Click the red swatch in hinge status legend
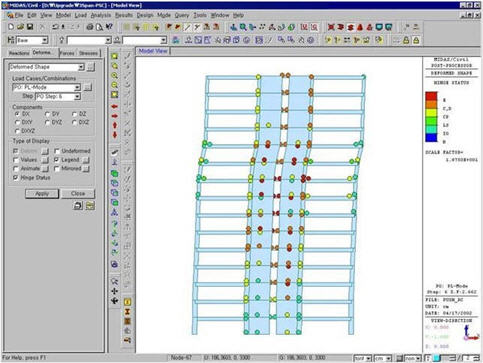483x363 pixels. click(431, 96)
